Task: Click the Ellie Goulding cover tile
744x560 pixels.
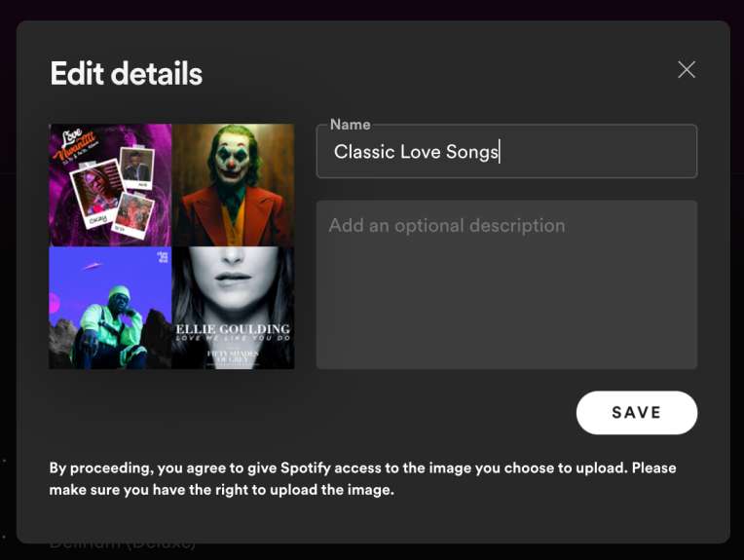Action: [233, 308]
